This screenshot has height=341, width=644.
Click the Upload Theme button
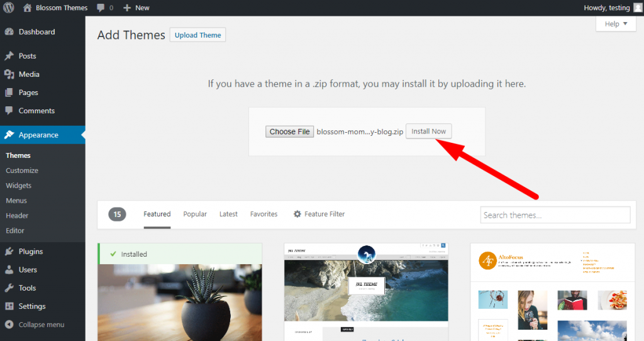click(197, 35)
